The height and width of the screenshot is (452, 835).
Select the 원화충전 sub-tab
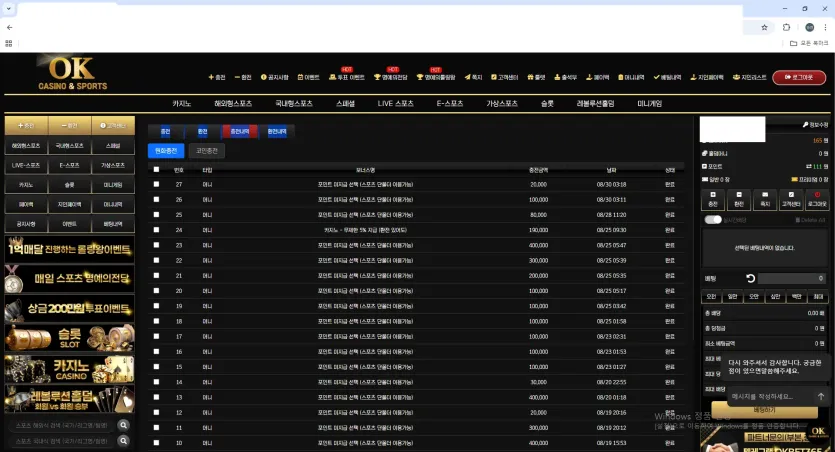coord(166,151)
